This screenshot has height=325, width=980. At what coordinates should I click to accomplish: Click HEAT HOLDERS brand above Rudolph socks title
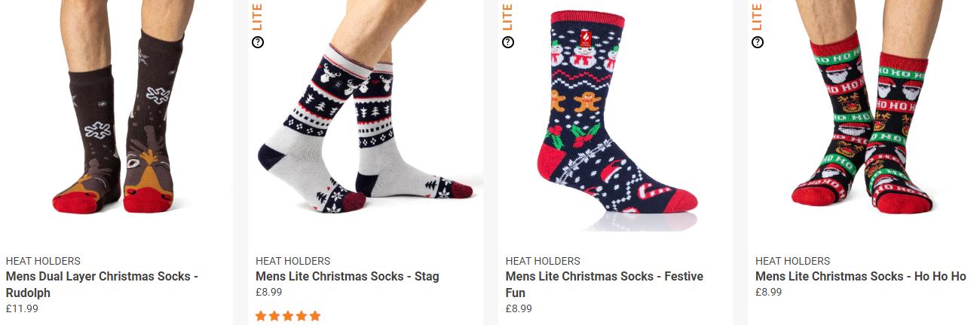click(43, 261)
